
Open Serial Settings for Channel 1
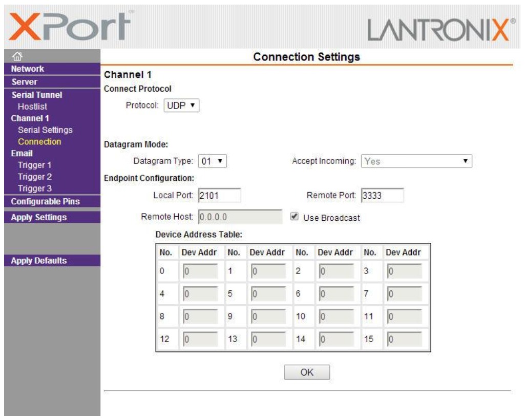(45, 130)
